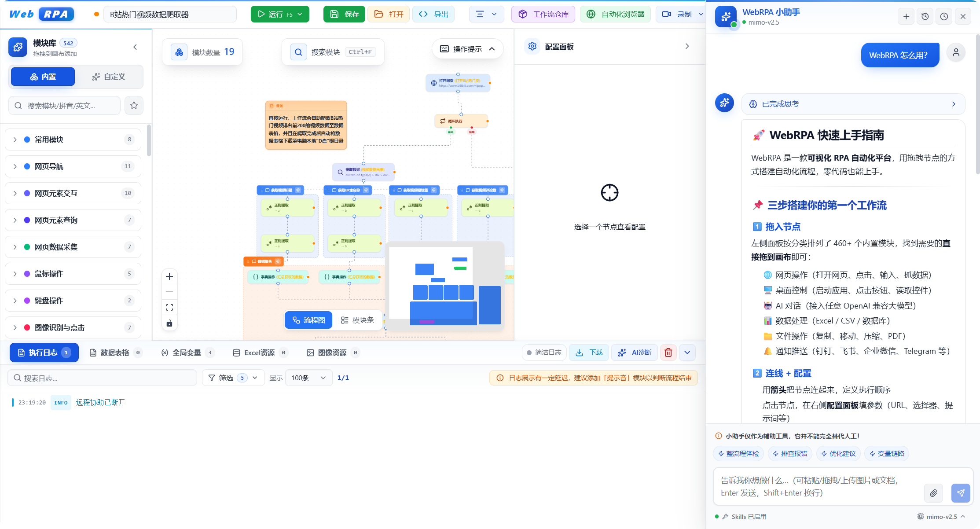
Task: Close the WebRPA 小助手 panel
Action: (x=963, y=17)
